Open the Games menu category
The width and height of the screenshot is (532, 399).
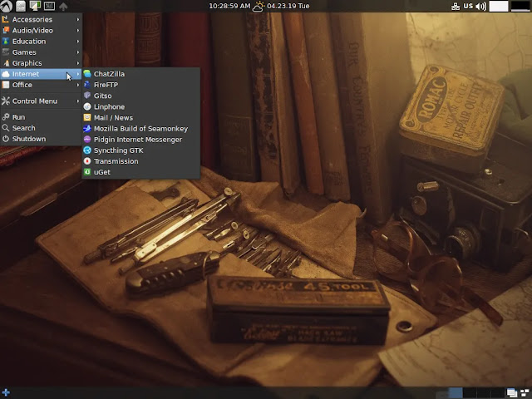pos(41,52)
